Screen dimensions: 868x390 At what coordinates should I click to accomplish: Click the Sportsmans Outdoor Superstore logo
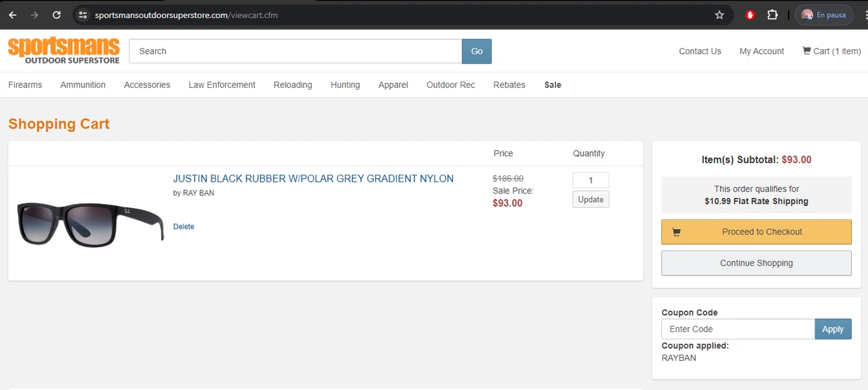[64, 50]
